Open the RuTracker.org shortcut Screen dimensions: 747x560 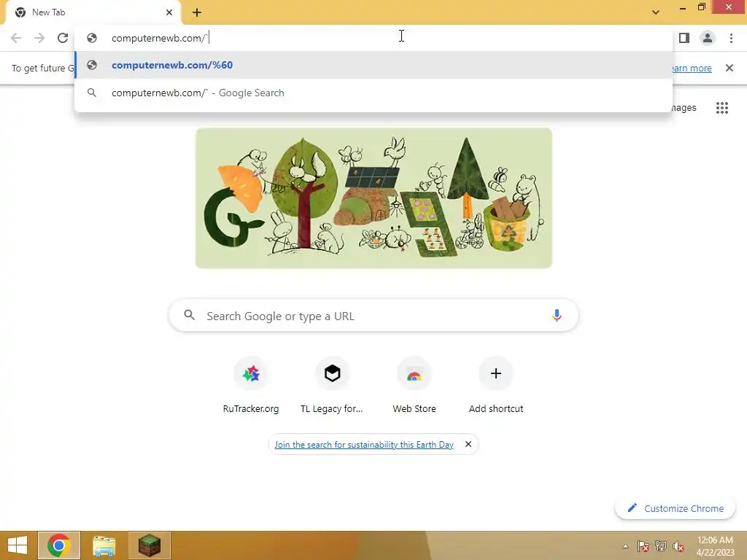[251, 385]
